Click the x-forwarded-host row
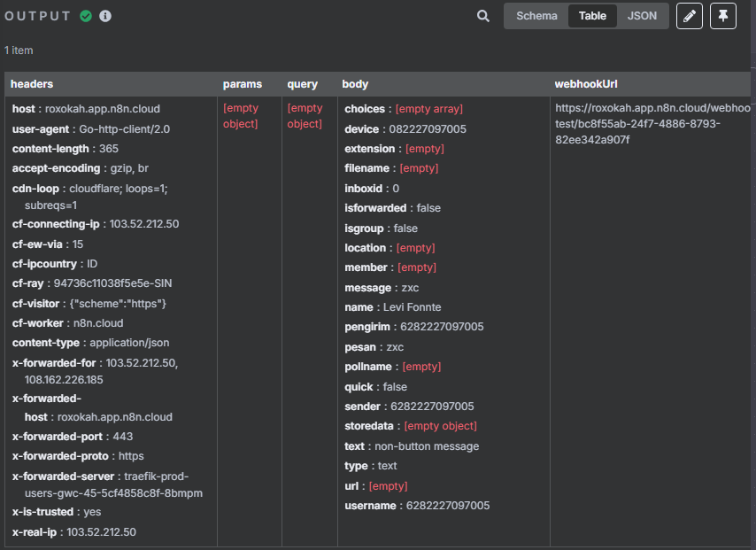 [92, 407]
